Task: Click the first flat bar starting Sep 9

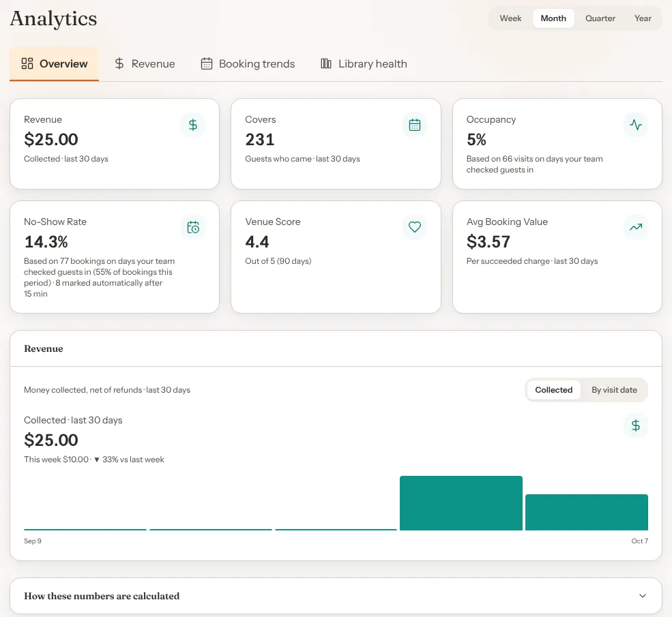Action: (x=85, y=530)
